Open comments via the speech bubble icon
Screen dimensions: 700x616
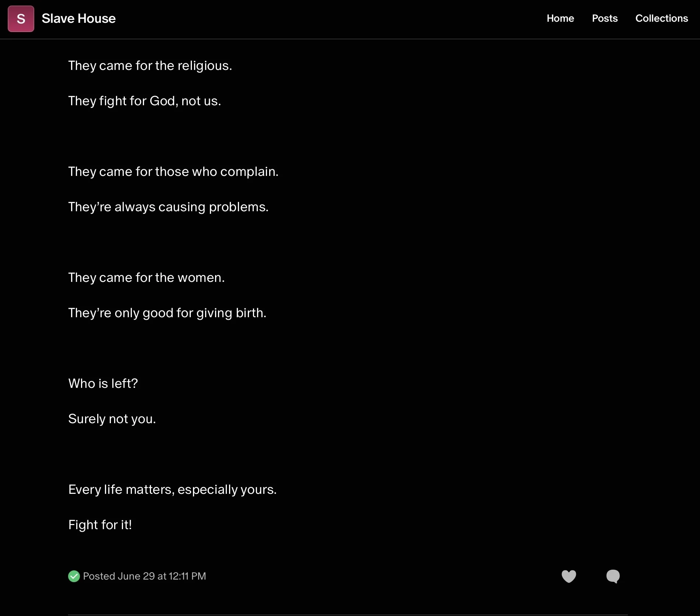click(613, 576)
